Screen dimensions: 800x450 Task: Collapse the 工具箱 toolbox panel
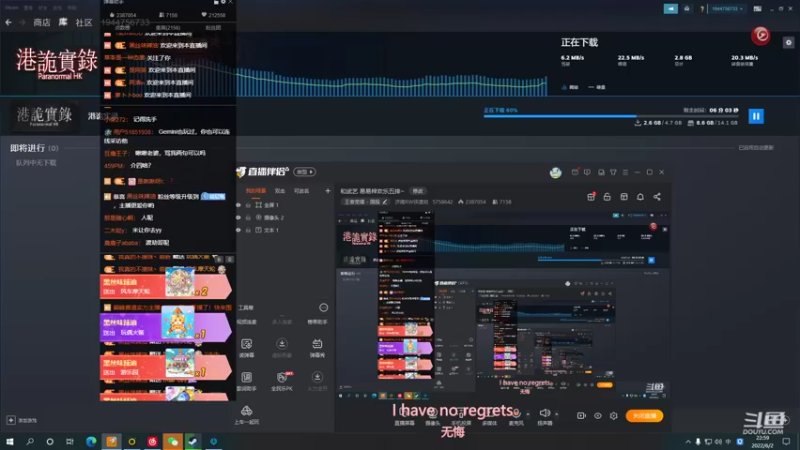tap(323, 308)
